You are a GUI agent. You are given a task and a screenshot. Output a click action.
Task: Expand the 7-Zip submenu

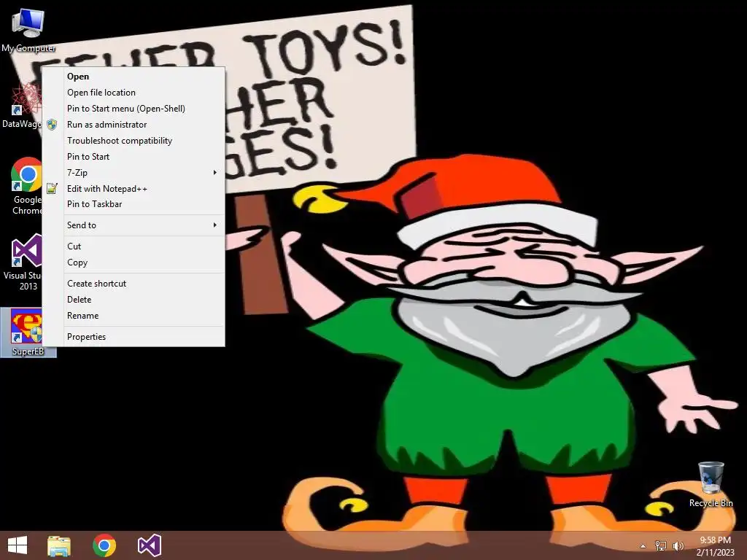tap(133, 172)
